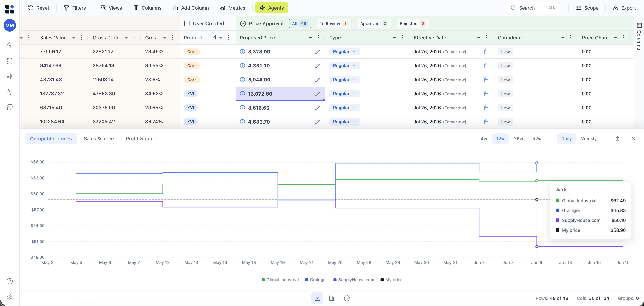Click the Search input field
The height and width of the screenshot is (306, 644).
click(x=533, y=8)
